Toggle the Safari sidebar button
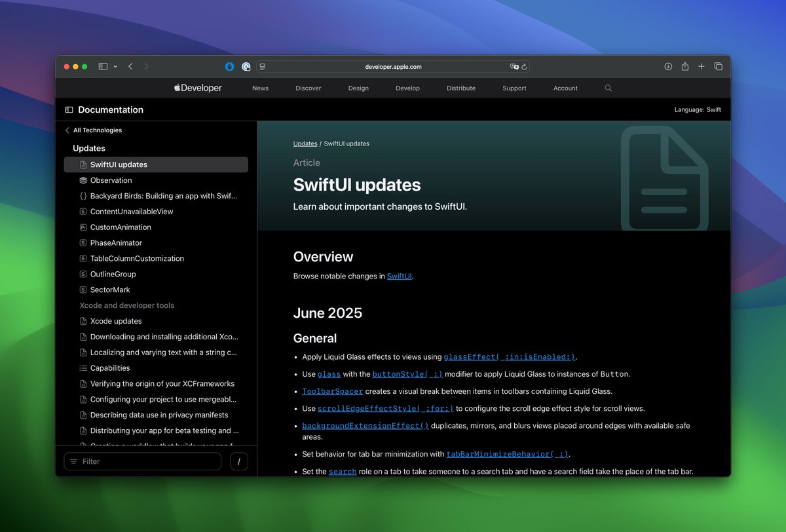The image size is (786, 532). [x=103, y=66]
